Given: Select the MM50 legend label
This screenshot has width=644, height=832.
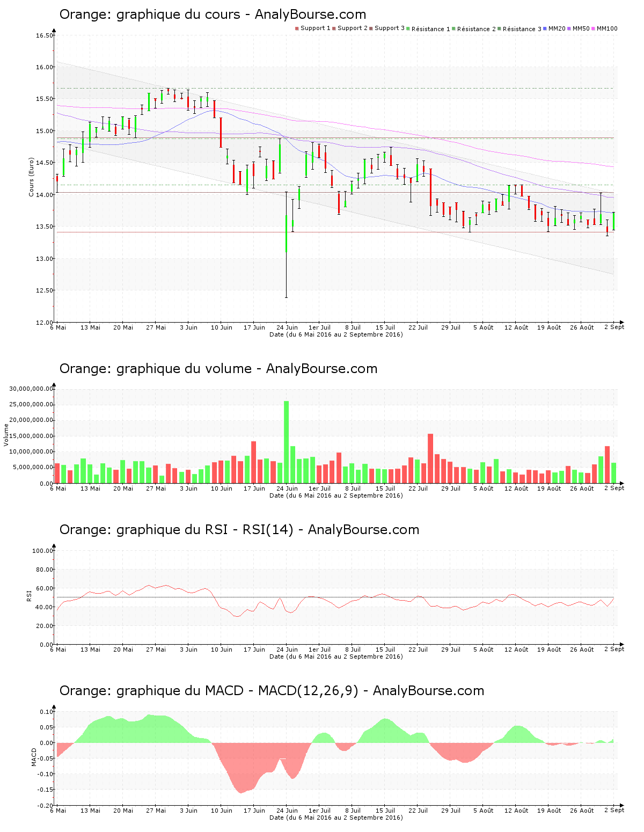Looking at the screenshot, I should [581, 28].
